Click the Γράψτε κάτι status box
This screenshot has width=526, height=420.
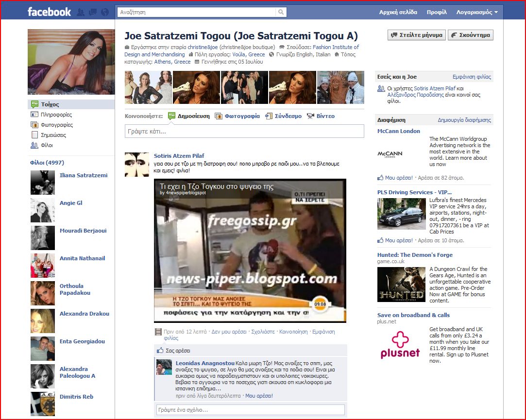244,131
